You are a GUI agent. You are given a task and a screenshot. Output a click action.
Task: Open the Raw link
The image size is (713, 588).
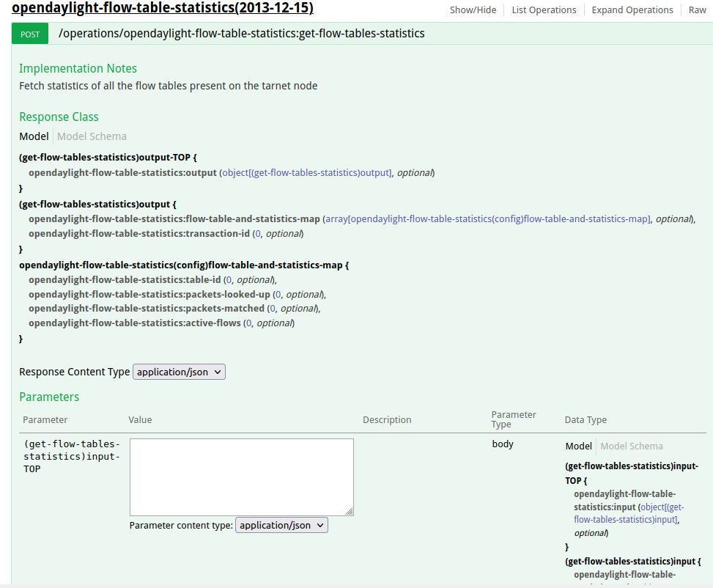tap(697, 10)
